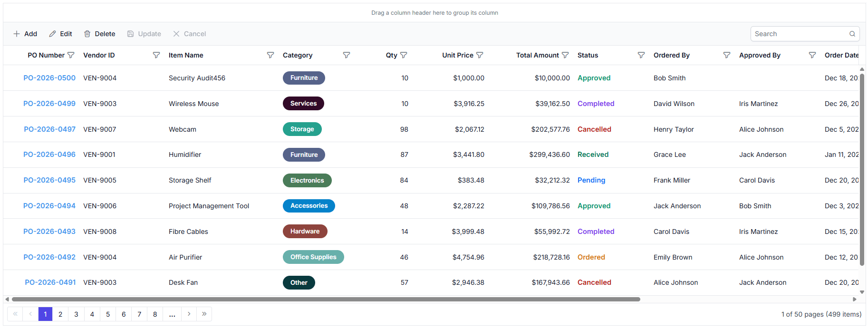This screenshot has height=329, width=868.
Task: Open the PO Number column filter
Action: [x=71, y=55]
